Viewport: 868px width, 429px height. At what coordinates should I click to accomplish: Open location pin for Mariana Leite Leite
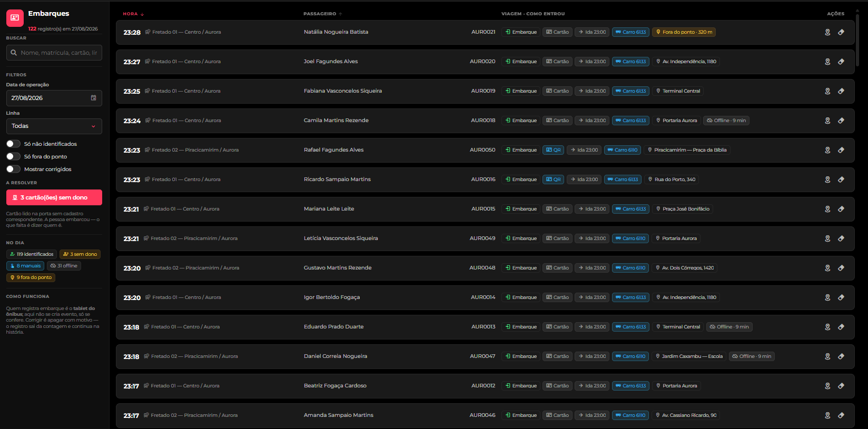pyautogui.click(x=827, y=209)
